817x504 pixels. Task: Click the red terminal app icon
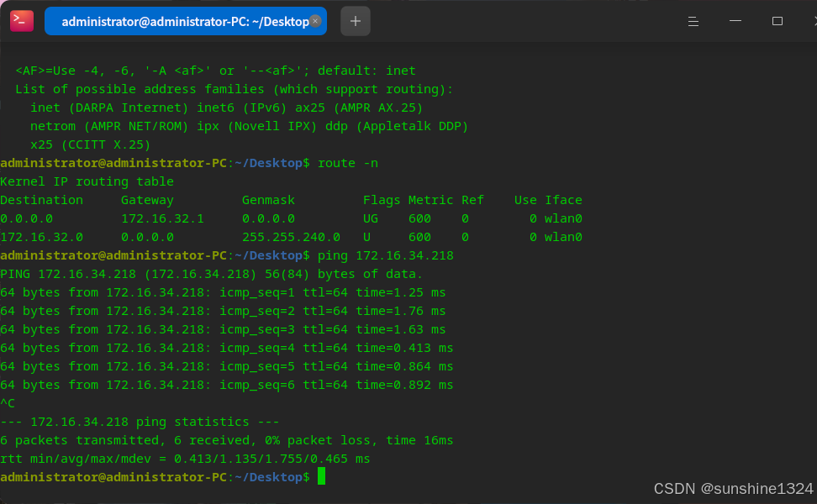[21, 21]
